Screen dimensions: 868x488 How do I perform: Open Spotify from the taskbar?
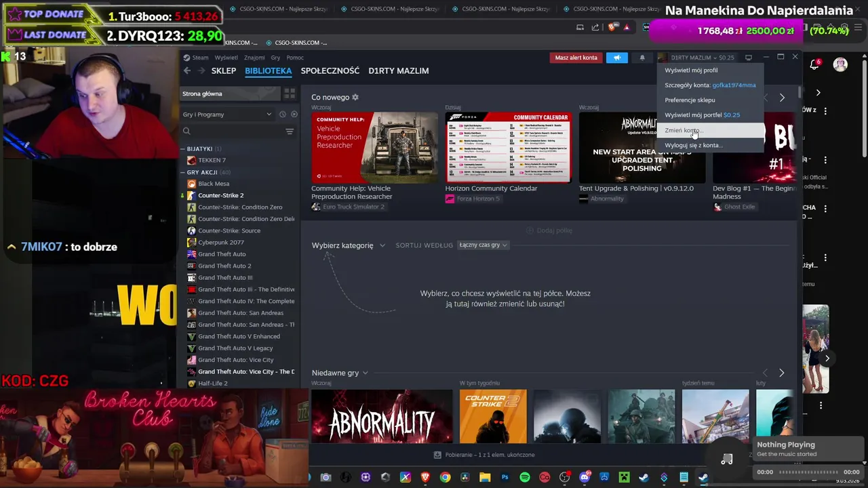click(x=525, y=478)
